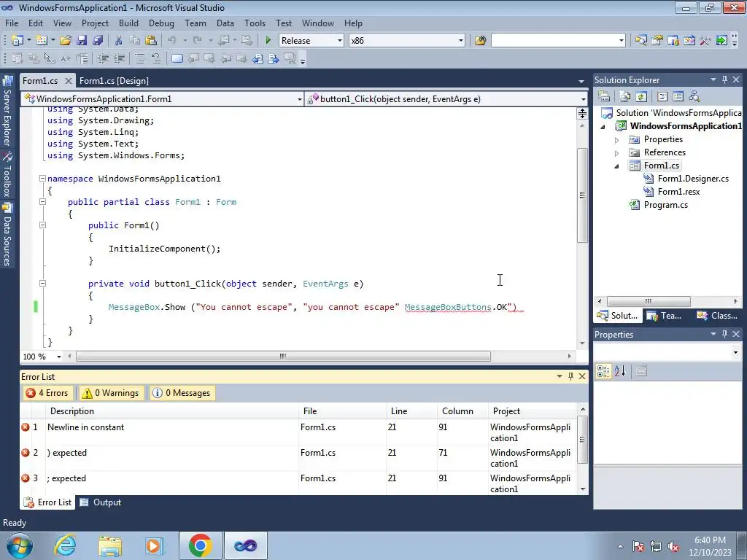Open the 100 % zoom dropdown
Viewport: 747px width, 560px height.
(x=58, y=357)
